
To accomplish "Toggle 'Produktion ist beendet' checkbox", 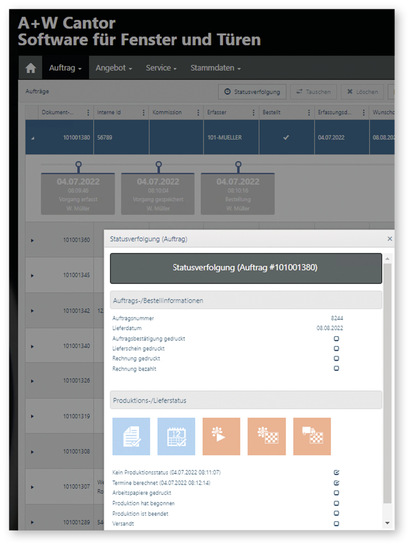I will pyautogui.click(x=336, y=513).
